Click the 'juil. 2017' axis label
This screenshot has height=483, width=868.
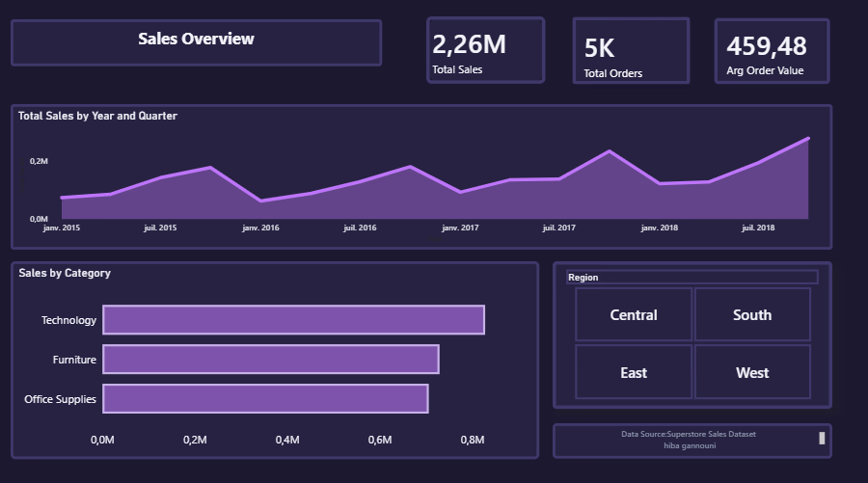pyautogui.click(x=559, y=228)
